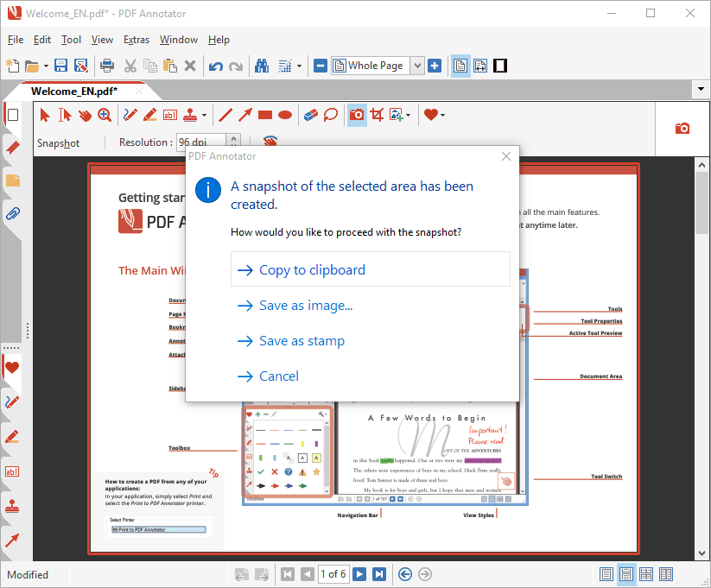
Task: Switch to two pages continuous layout
Action: (x=646, y=574)
